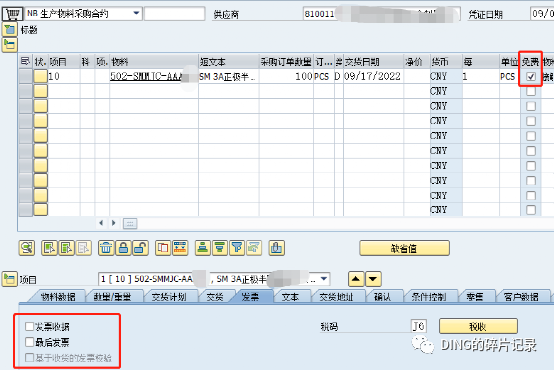Open the 客户数据 tab
This screenshot has height=370, width=554.
pyautogui.click(x=521, y=297)
